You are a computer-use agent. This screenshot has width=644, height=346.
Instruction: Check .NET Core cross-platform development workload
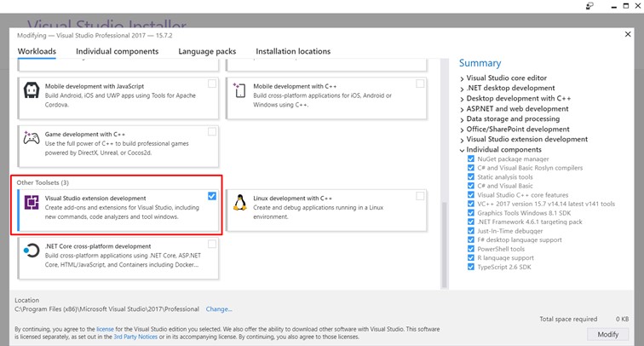[212, 244]
